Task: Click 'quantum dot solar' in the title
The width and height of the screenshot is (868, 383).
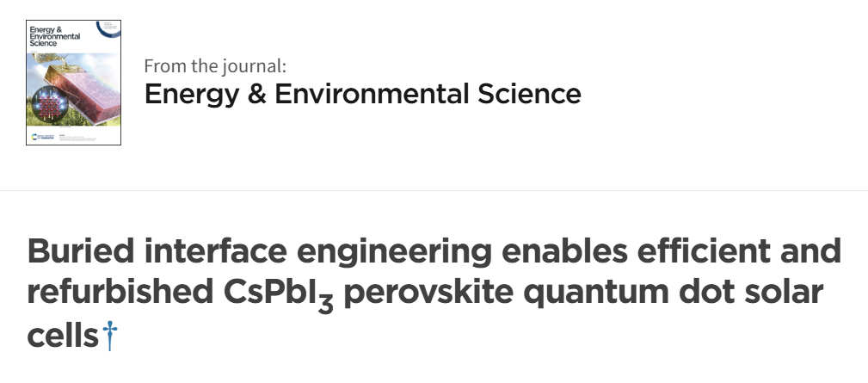Action: [x=673, y=293]
